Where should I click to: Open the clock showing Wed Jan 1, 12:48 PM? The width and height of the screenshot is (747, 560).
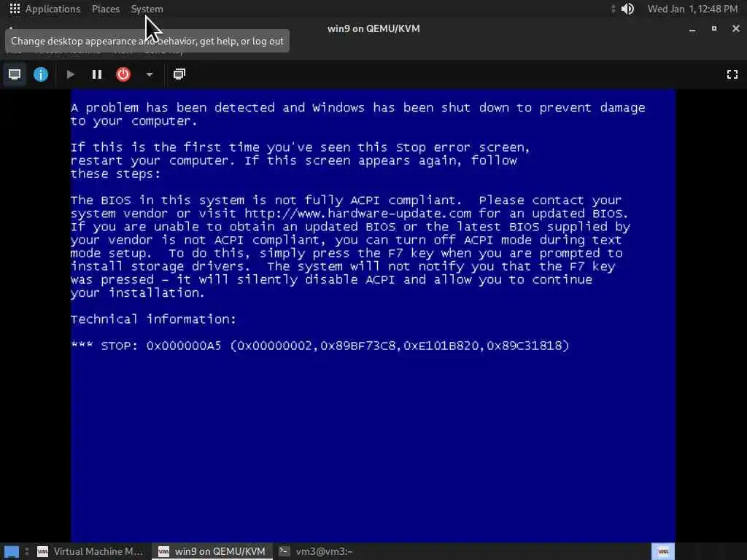click(692, 9)
